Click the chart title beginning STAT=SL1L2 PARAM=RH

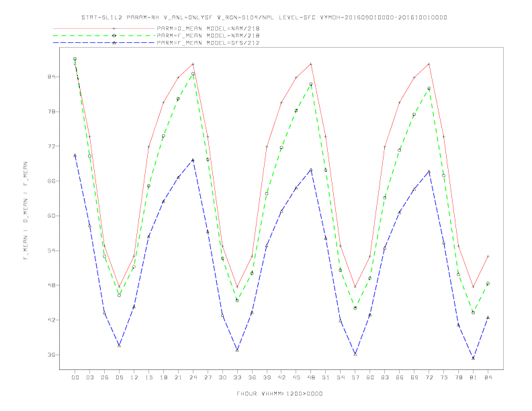[264, 17]
